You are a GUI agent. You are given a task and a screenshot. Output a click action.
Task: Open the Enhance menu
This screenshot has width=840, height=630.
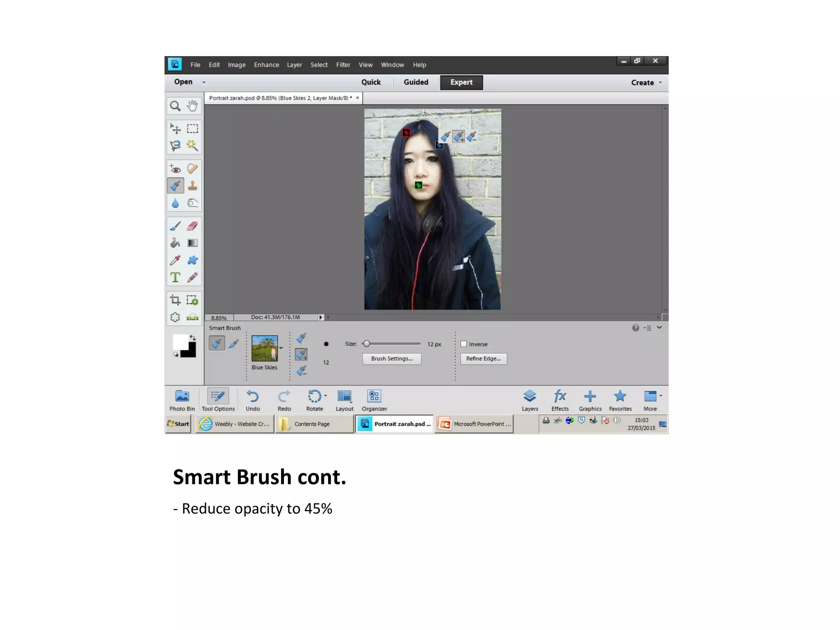click(267, 65)
